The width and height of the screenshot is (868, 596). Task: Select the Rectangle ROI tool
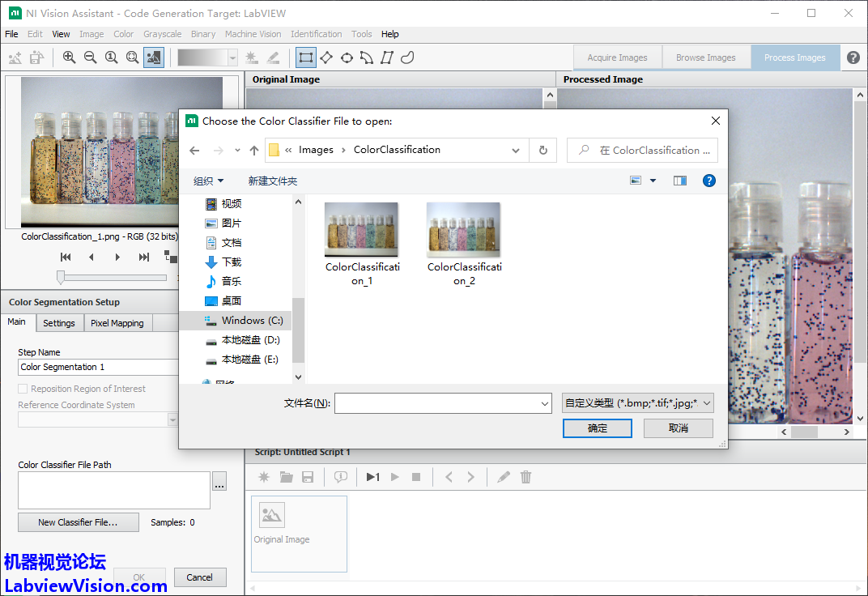pos(305,57)
